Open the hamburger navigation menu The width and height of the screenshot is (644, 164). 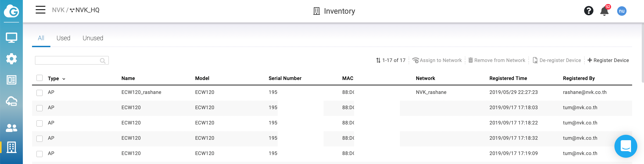coord(40,10)
